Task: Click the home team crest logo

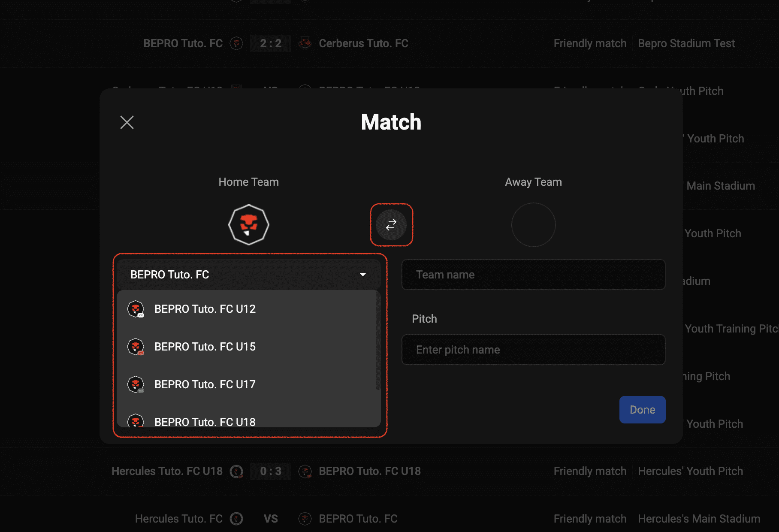Action: [x=249, y=225]
